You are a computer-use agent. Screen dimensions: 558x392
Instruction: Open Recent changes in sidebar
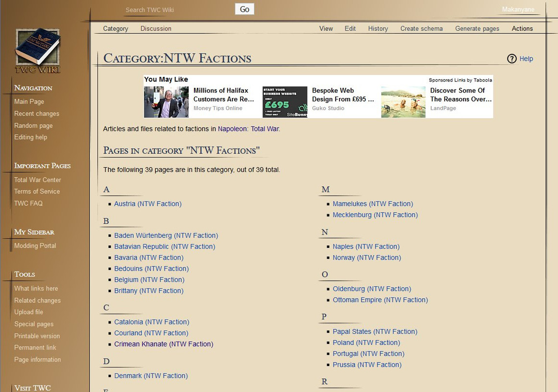(x=37, y=114)
